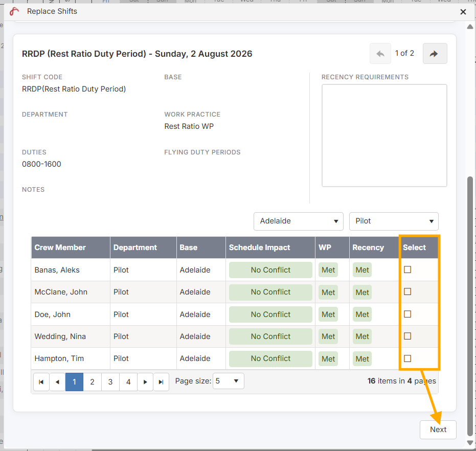The width and height of the screenshot is (476, 451).
Task: Click scrollbar up arrow in dialog
Action: pyautogui.click(x=470, y=27)
